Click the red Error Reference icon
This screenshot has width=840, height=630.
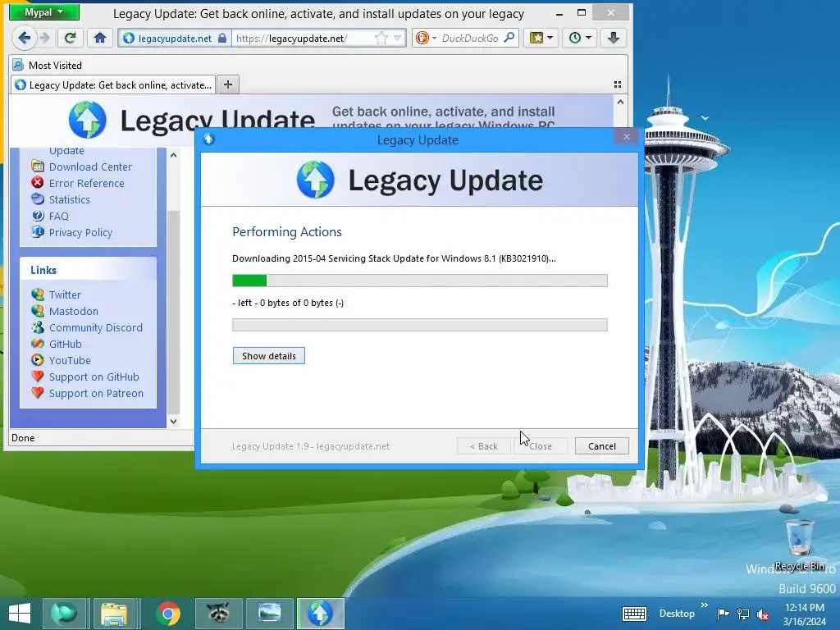[x=38, y=183]
